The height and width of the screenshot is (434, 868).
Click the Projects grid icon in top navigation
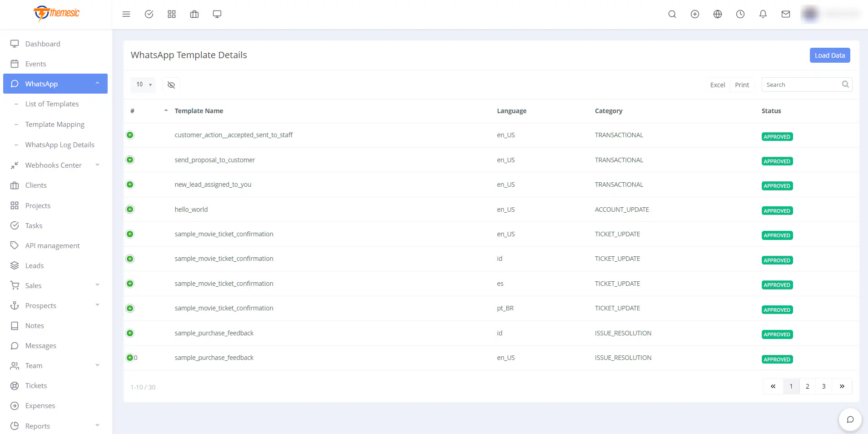(x=172, y=14)
